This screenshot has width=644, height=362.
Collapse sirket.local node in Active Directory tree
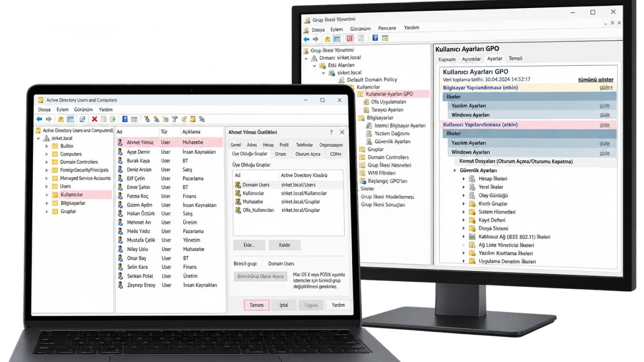(39, 138)
